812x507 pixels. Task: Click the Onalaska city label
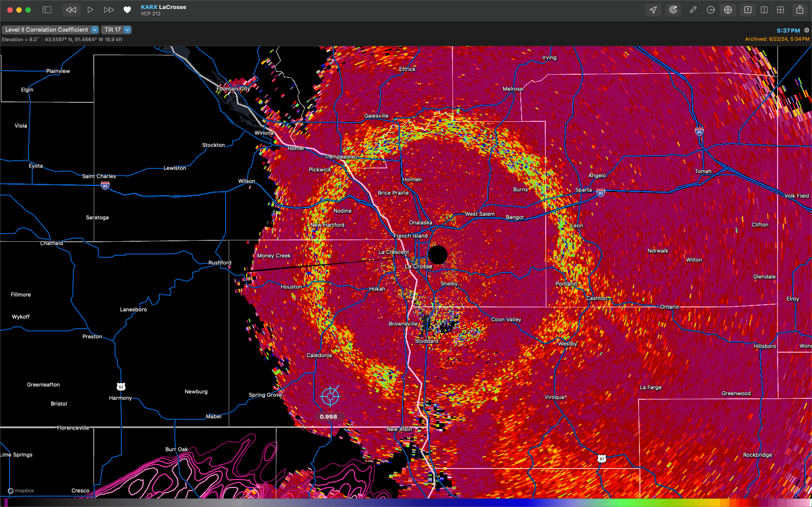421,223
